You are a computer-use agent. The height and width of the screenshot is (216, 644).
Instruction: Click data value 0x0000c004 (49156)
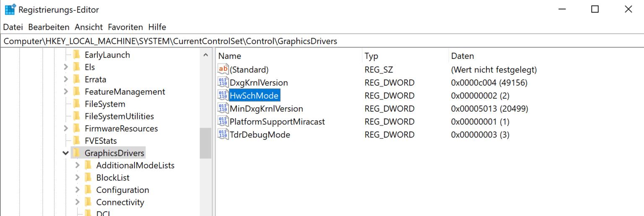coord(489,82)
